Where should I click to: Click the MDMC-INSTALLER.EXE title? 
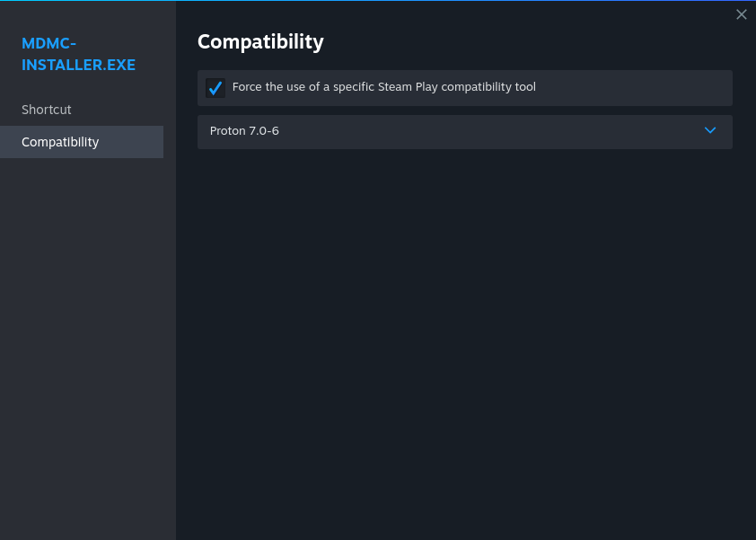point(78,54)
